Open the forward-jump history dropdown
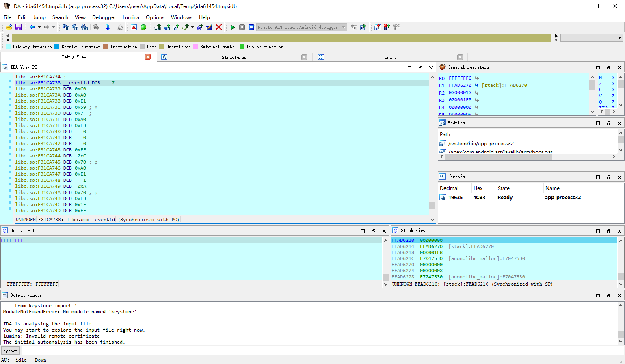Screen dimensions: 625x364 click(54, 27)
